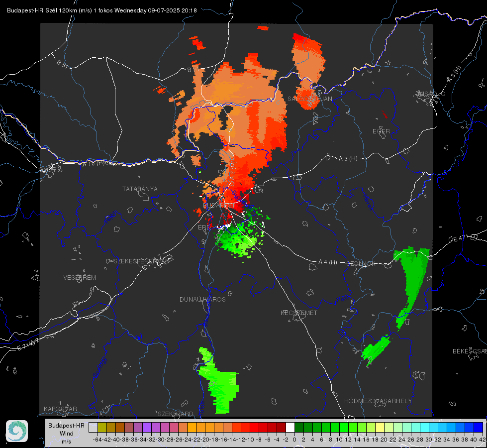Click the blue 'Somogy' county label
This screenshot has height=448, width=487.
pyautogui.click(x=99, y=367)
